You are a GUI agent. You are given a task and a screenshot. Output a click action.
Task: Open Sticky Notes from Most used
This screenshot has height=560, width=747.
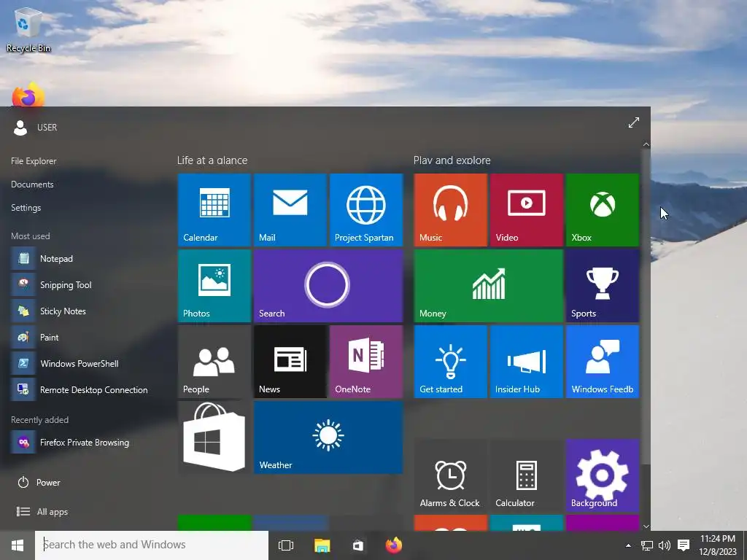click(x=86, y=311)
